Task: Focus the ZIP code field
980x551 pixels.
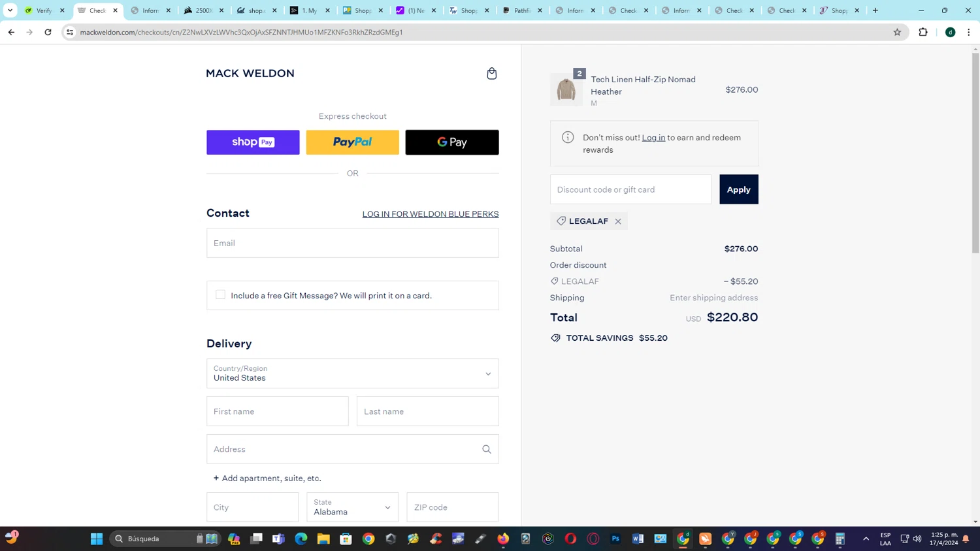Action: [x=453, y=507]
